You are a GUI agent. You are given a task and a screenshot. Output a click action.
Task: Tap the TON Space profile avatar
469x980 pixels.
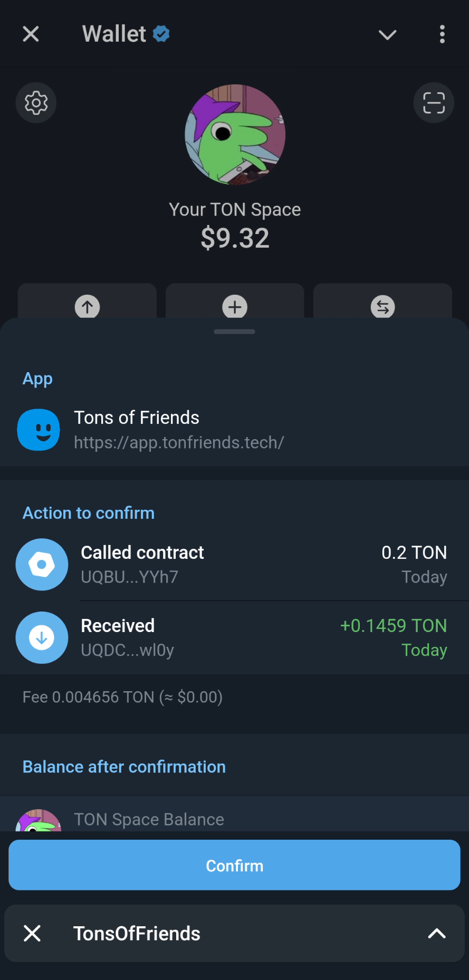[235, 134]
